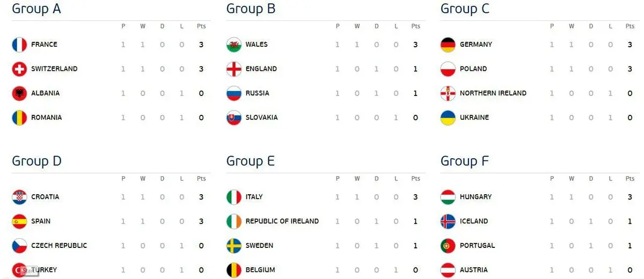Open the England team link
Screen dimensions: 644x279
pos(261,69)
